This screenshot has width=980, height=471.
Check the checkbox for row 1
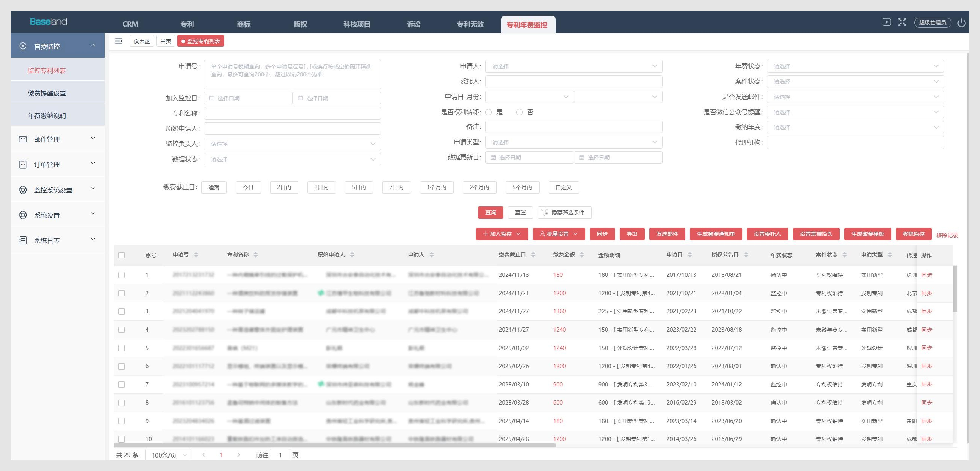pyautogui.click(x=122, y=275)
